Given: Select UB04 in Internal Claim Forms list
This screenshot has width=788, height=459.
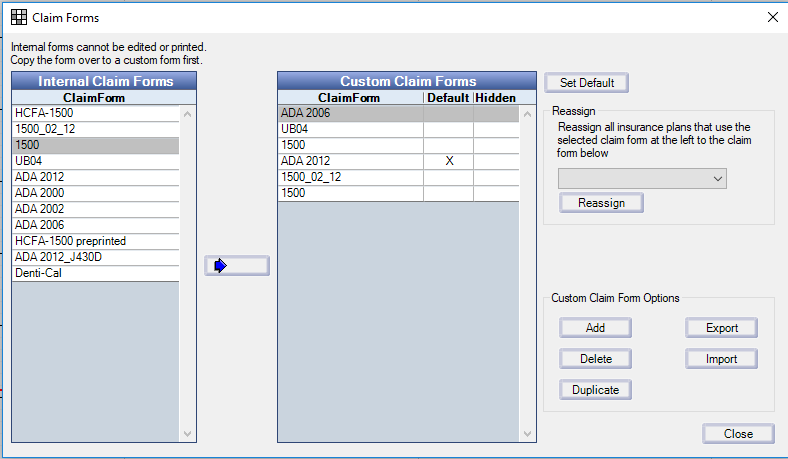Looking at the screenshot, I should [95, 161].
